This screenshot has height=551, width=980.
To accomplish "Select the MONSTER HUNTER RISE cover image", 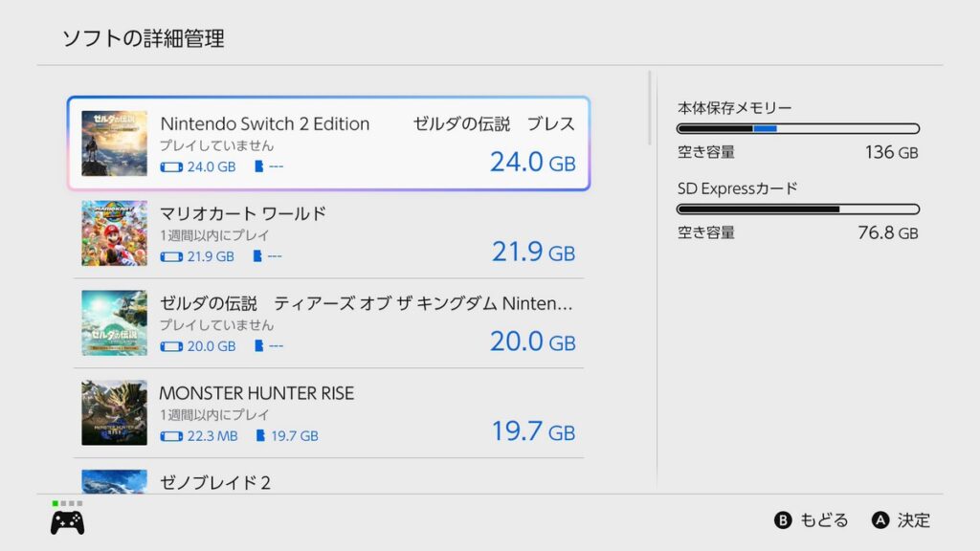I will pos(115,412).
